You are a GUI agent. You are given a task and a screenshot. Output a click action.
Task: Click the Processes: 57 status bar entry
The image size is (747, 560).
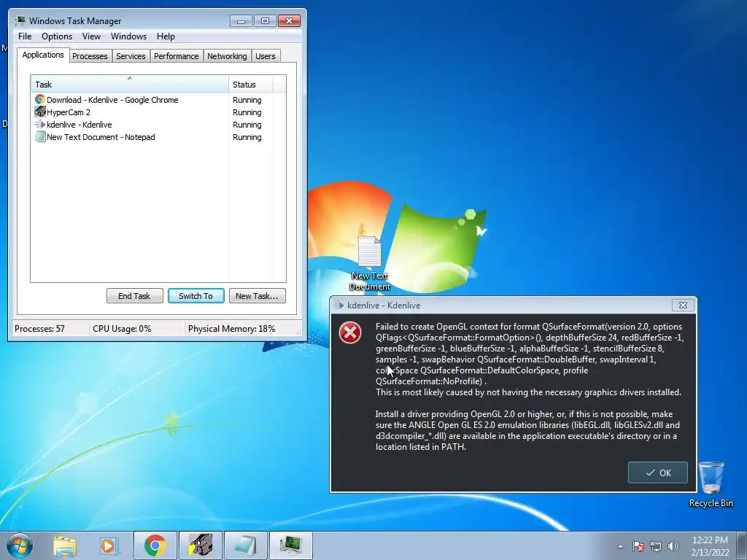[x=39, y=329]
